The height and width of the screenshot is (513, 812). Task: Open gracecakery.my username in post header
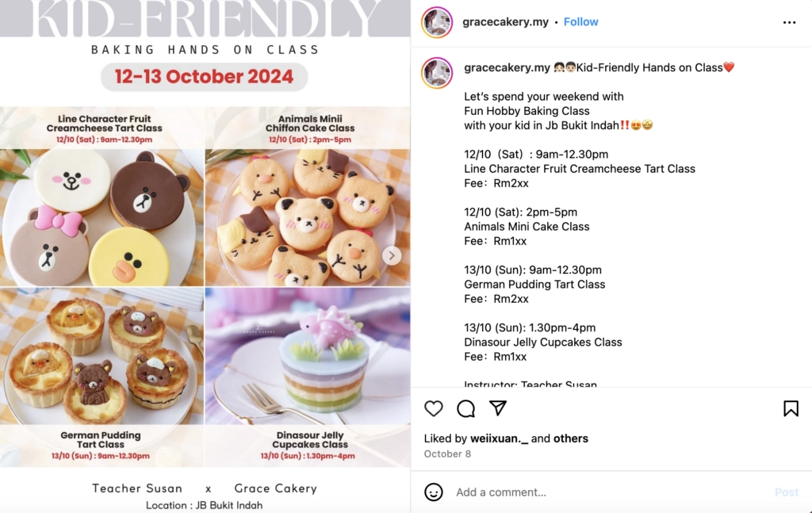pos(505,22)
